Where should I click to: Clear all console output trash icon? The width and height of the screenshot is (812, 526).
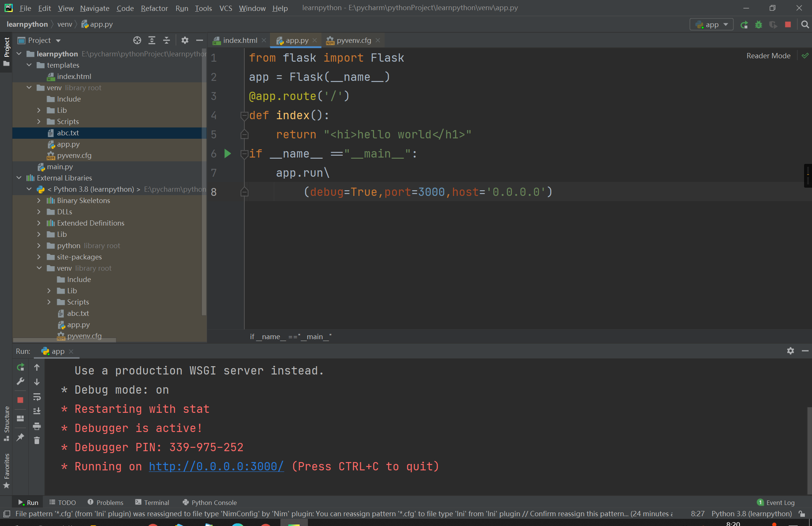tap(37, 440)
